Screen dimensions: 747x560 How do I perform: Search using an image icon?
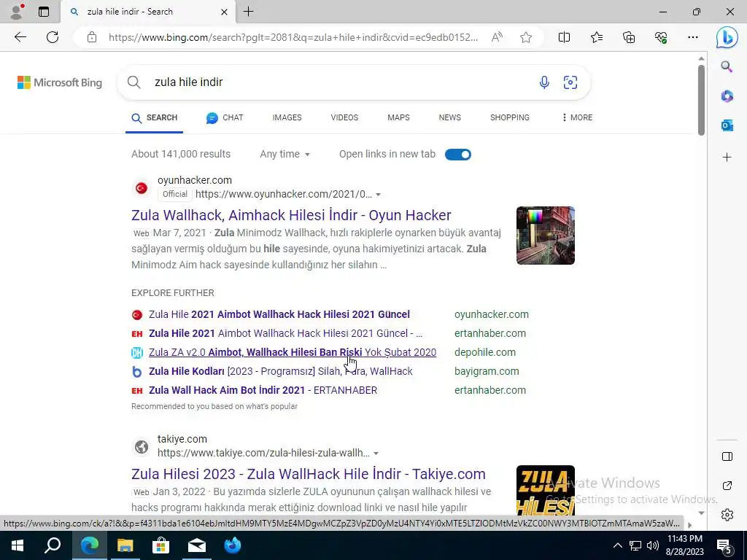click(x=570, y=82)
